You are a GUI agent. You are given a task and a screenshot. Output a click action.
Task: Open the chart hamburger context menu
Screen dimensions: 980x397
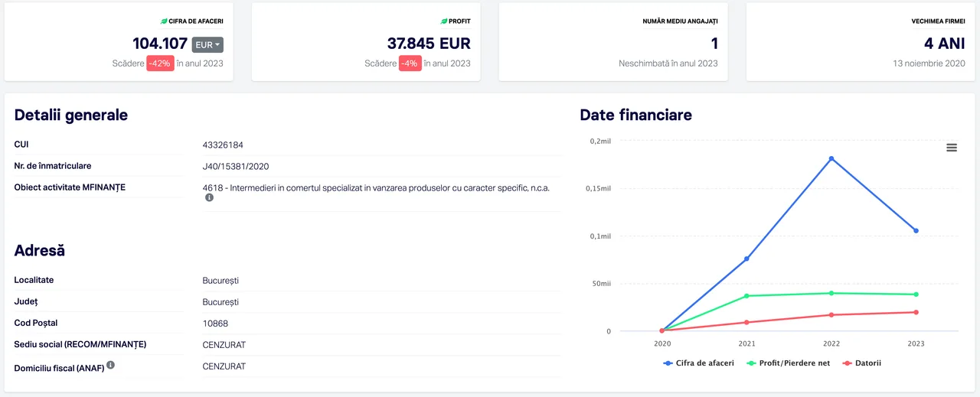(x=952, y=148)
